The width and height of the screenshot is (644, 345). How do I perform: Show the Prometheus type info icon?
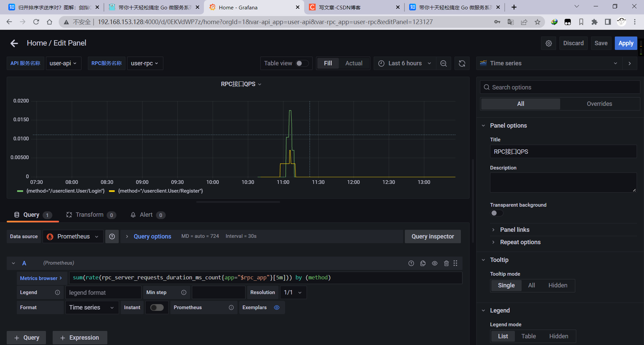point(231,307)
